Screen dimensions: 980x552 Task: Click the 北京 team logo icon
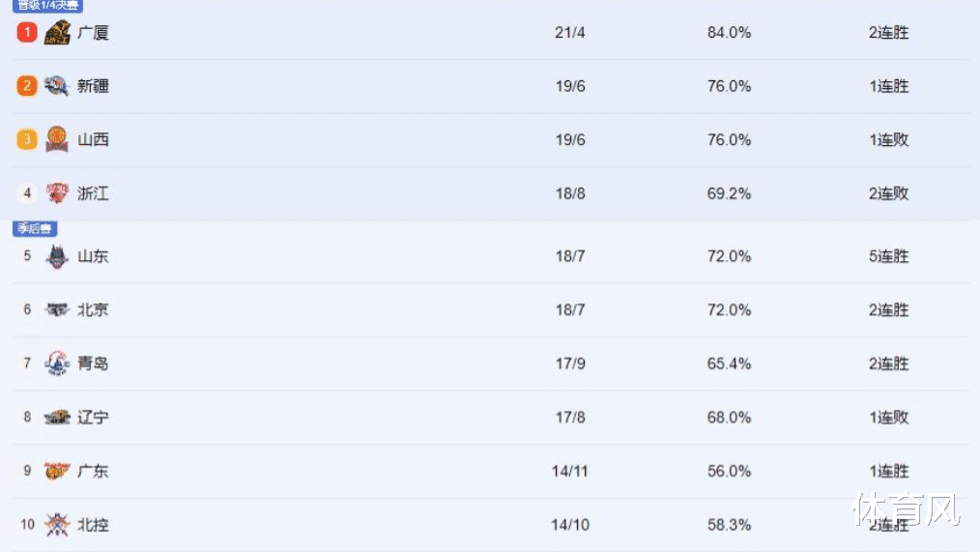[57, 309]
